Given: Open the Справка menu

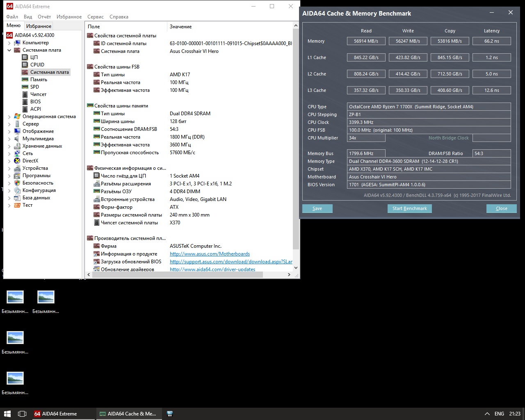Looking at the screenshot, I should tap(119, 17).
